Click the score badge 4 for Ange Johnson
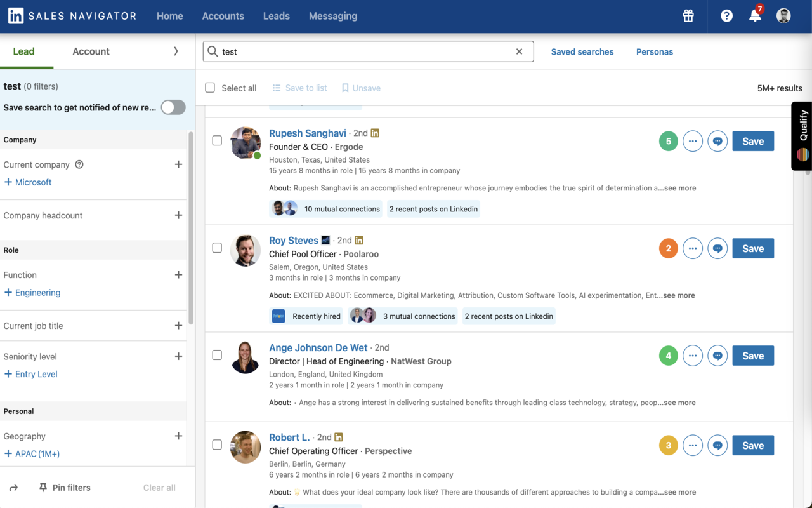The height and width of the screenshot is (508, 812). tap(668, 356)
